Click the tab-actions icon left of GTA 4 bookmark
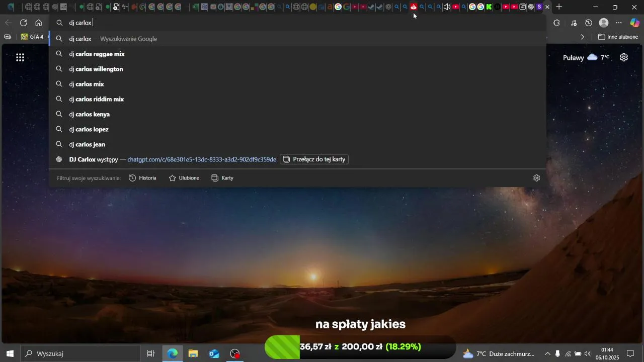 (8, 37)
